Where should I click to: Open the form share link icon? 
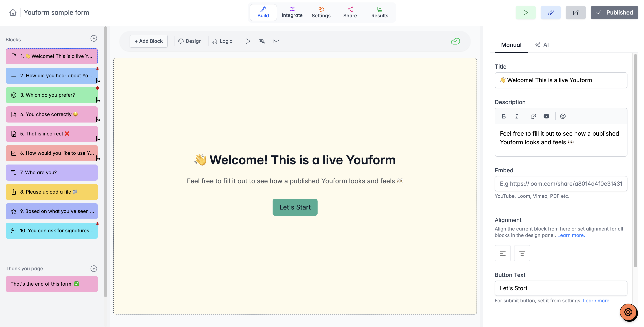tap(551, 12)
